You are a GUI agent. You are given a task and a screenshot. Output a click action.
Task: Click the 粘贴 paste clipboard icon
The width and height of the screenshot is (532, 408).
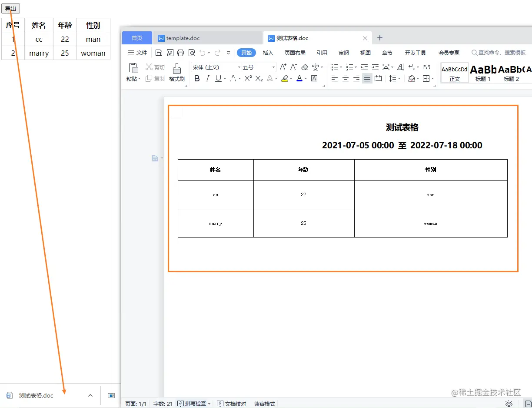click(x=133, y=68)
